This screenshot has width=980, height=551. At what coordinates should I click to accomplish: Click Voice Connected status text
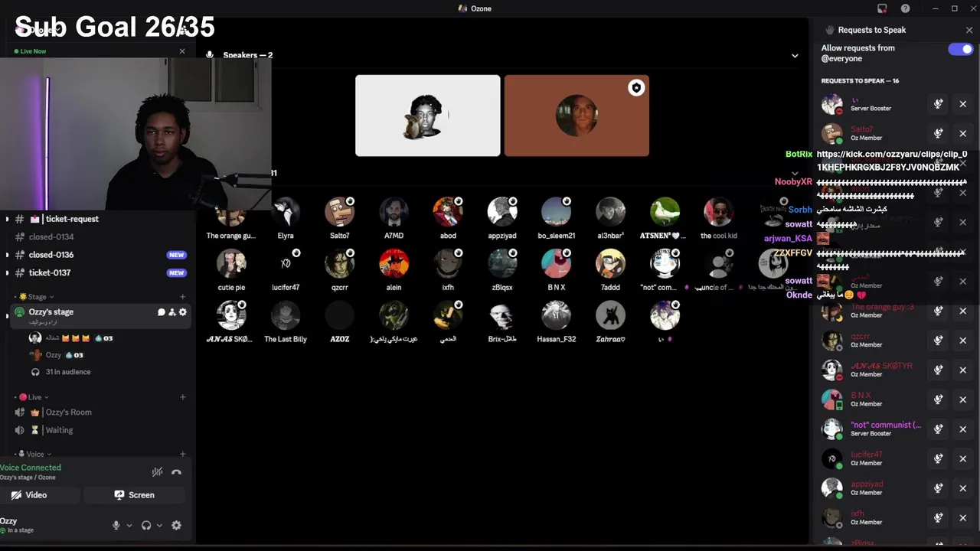31,468
